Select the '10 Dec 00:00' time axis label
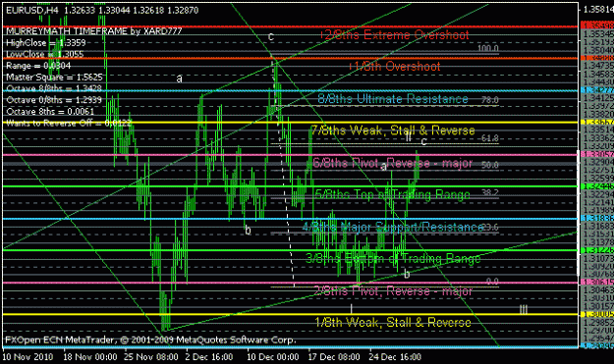This screenshot has width=614, height=364. tap(273, 356)
